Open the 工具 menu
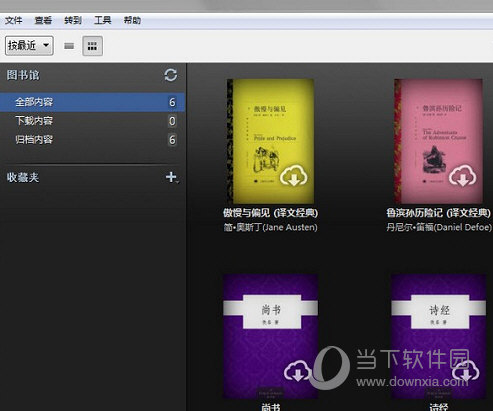This screenshot has width=493, height=411. coord(102,20)
